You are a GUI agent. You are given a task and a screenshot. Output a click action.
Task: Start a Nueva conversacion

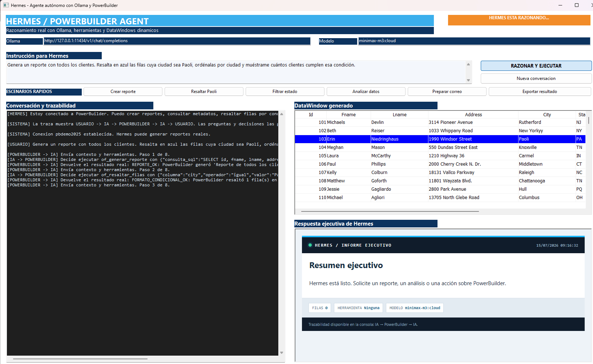click(x=536, y=78)
